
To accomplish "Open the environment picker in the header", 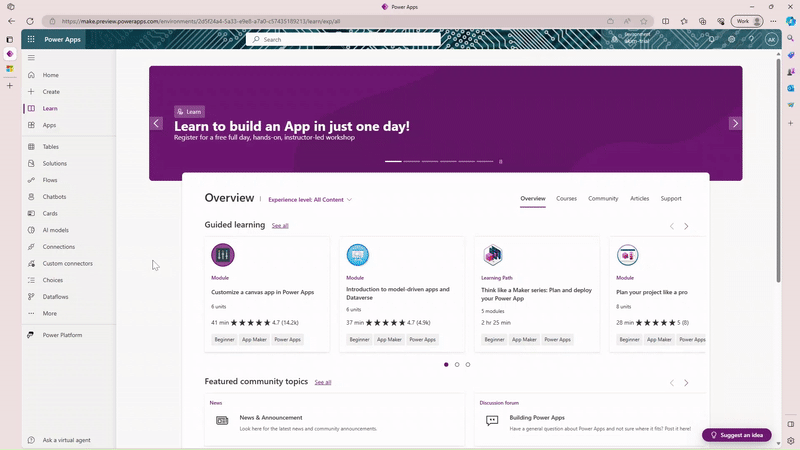I will tap(632, 39).
